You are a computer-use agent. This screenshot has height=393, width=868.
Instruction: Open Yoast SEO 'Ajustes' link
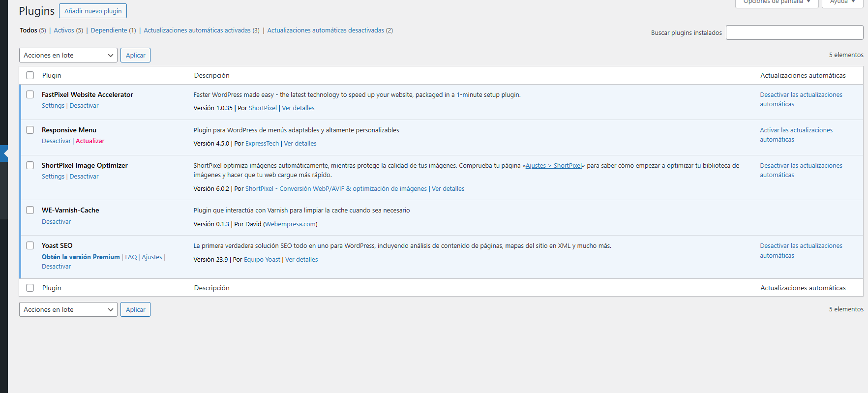152,257
